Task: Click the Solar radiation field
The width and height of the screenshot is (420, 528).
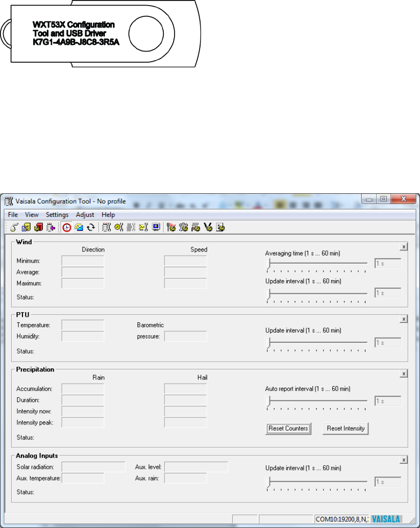Action: pyautogui.click(x=93, y=467)
